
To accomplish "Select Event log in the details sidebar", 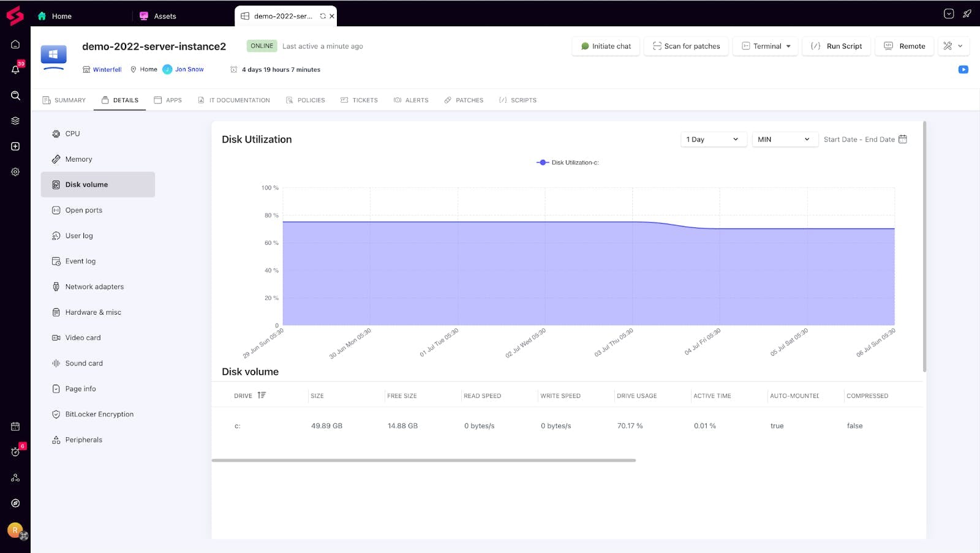I will [x=98, y=261].
